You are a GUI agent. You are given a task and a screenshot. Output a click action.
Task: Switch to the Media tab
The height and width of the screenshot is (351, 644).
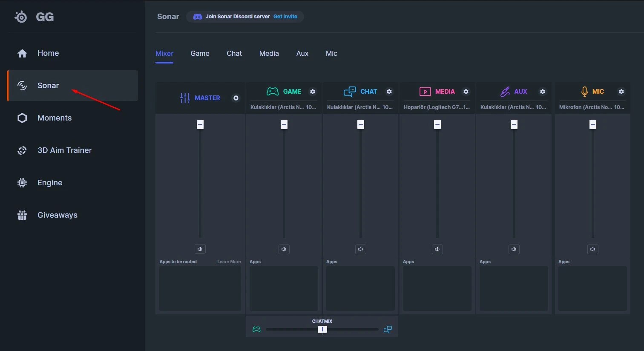pos(269,54)
